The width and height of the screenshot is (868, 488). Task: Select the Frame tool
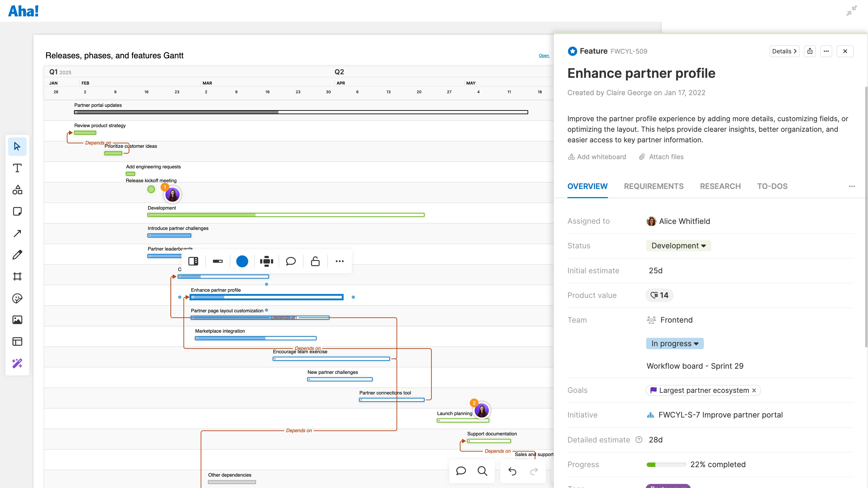coord(17,276)
